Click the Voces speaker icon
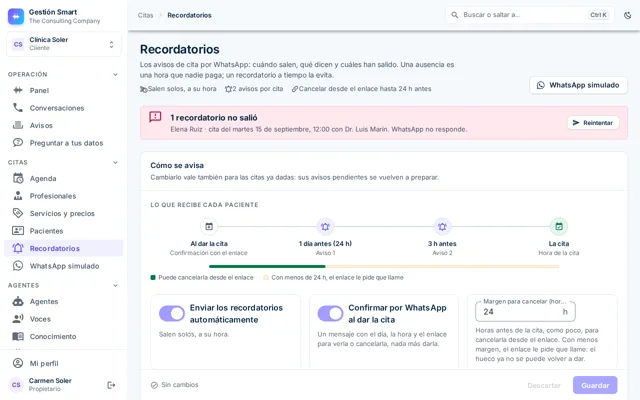640x400 pixels. tap(18, 319)
